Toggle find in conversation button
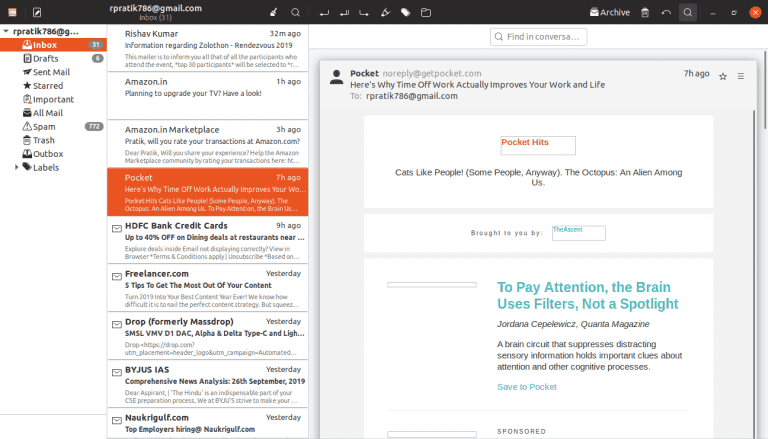The width and height of the screenshot is (768, 439). coord(688,12)
